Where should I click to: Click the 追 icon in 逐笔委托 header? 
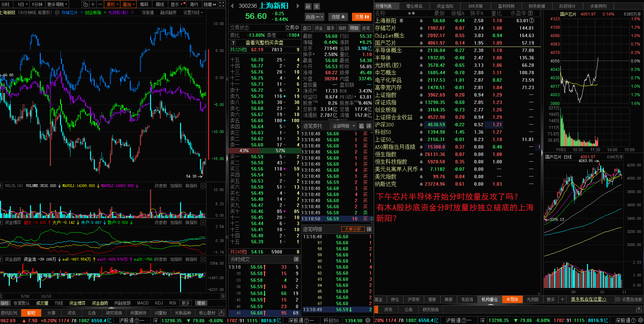point(361,126)
